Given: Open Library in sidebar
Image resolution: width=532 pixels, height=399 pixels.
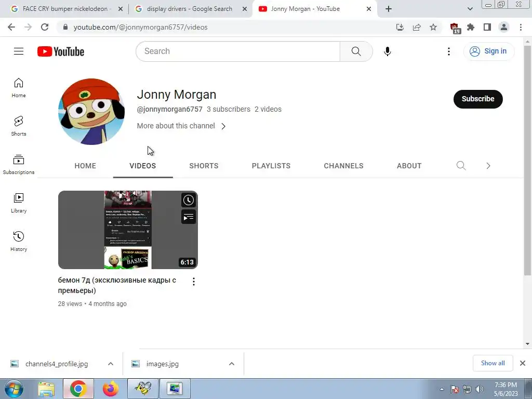Looking at the screenshot, I should (19, 203).
